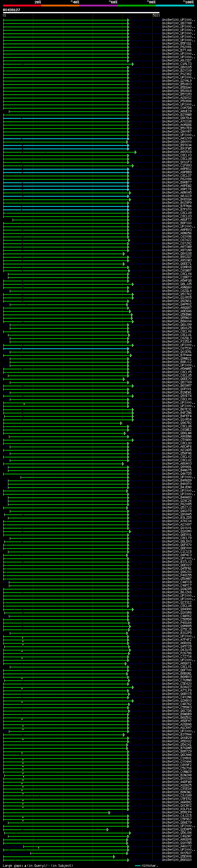Viewport: 197px width, 868px height.
Task: Open hit UniRef100_P48164
Action: [177, 623]
